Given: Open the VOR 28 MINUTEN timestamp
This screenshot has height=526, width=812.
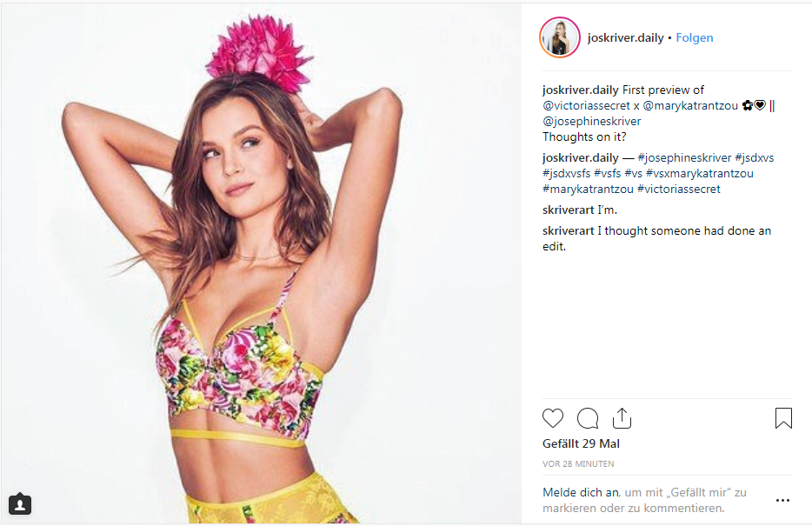Looking at the screenshot, I should (x=578, y=464).
